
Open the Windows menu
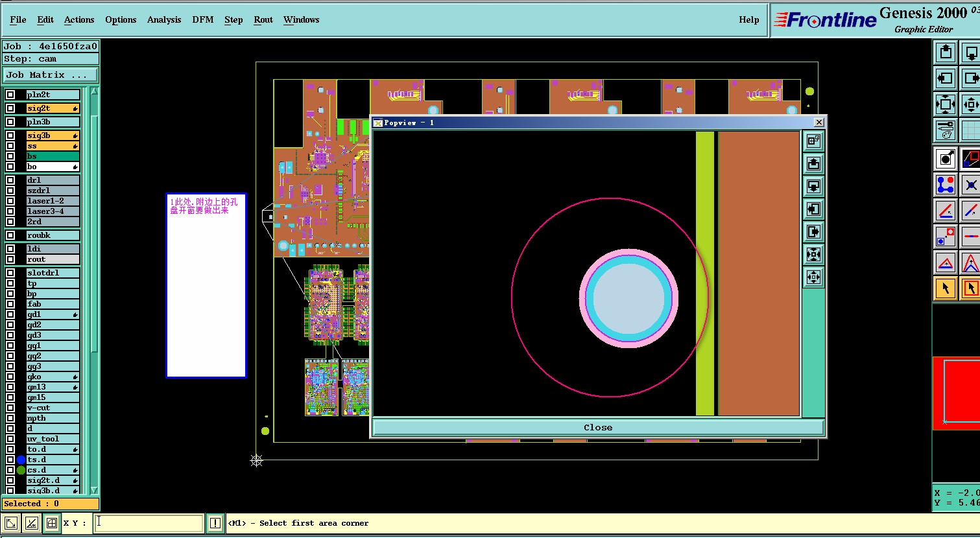pos(302,19)
